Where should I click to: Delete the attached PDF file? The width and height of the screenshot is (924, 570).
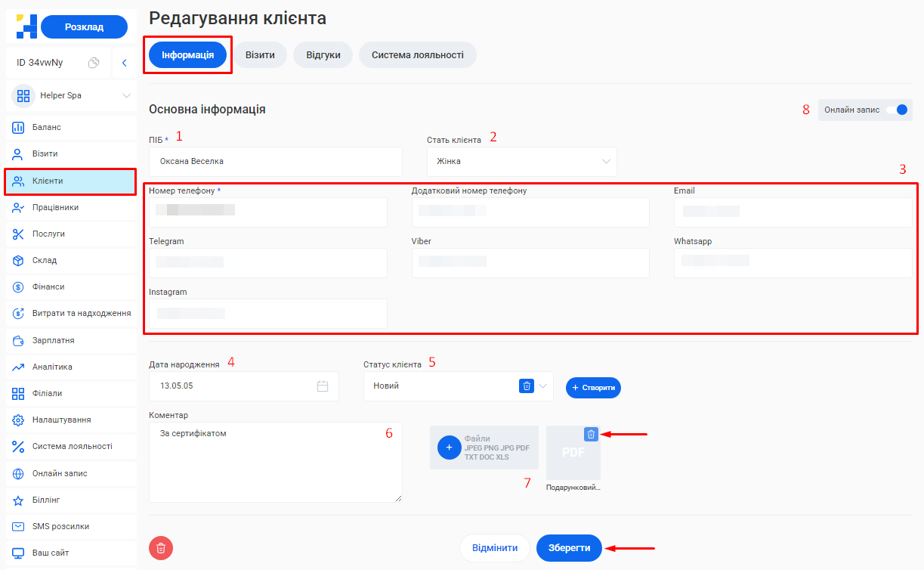coord(592,434)
